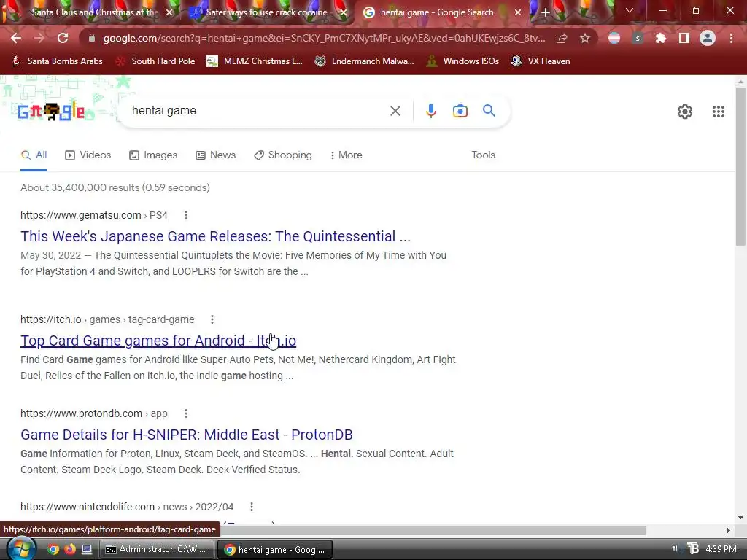Switch to News results
This screenshot has width=747, height=560.
pos(215,155)
